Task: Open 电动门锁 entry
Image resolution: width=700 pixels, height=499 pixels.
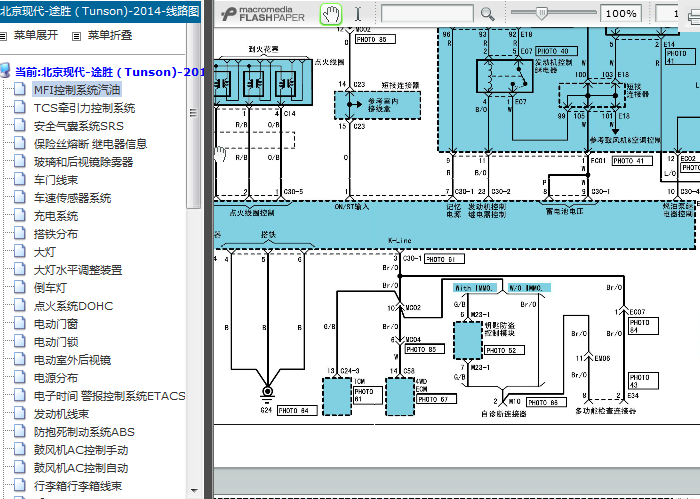Action: [56, 342]
